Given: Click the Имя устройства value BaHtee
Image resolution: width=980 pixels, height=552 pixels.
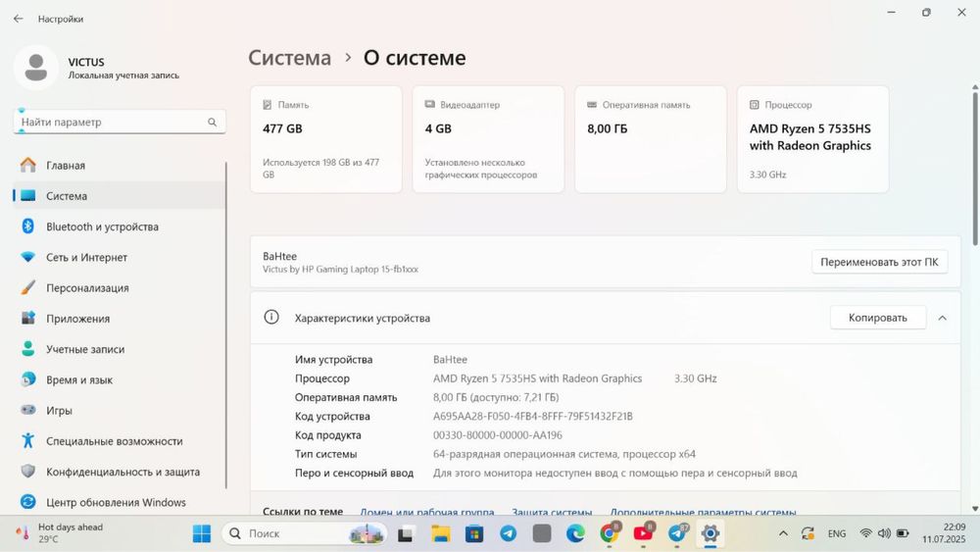Looking at the screenshot, I should tap(450, 360).
